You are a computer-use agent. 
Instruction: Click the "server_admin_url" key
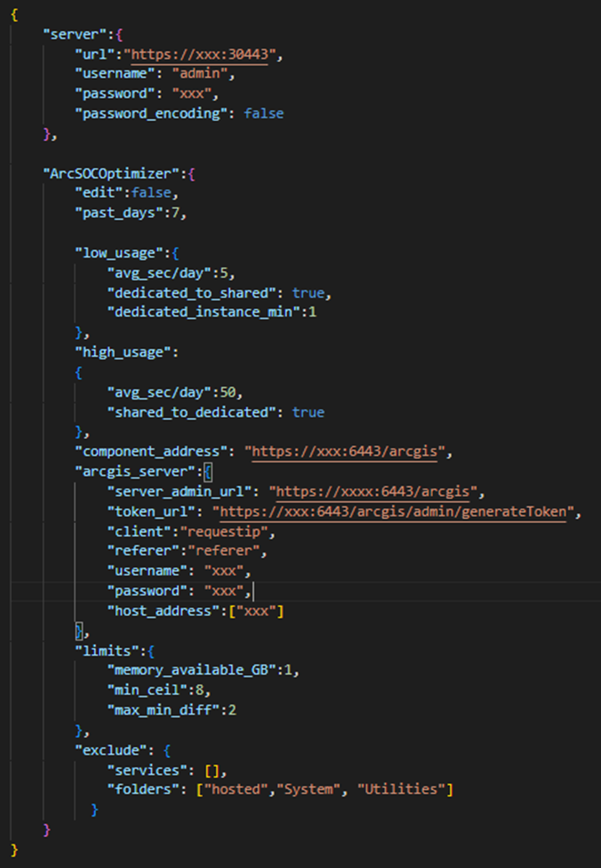(180, 492)
